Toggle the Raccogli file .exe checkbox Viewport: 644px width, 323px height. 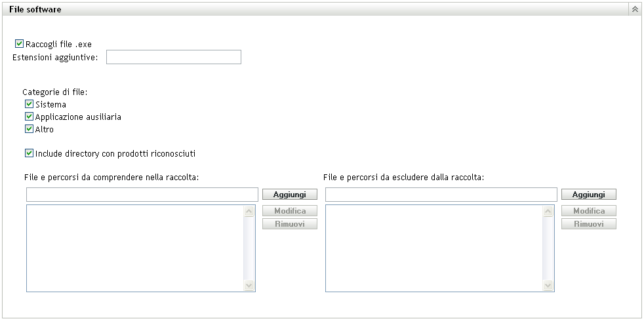tap(19, 45)
